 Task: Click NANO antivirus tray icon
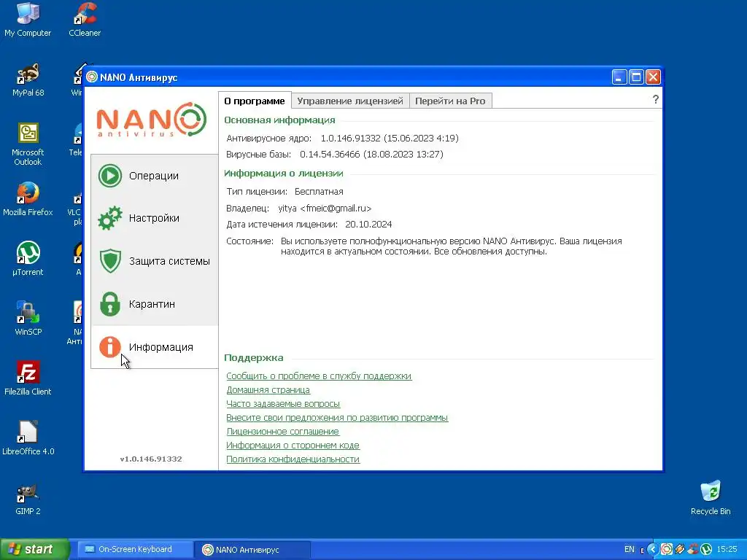click(x=667, y=550)
